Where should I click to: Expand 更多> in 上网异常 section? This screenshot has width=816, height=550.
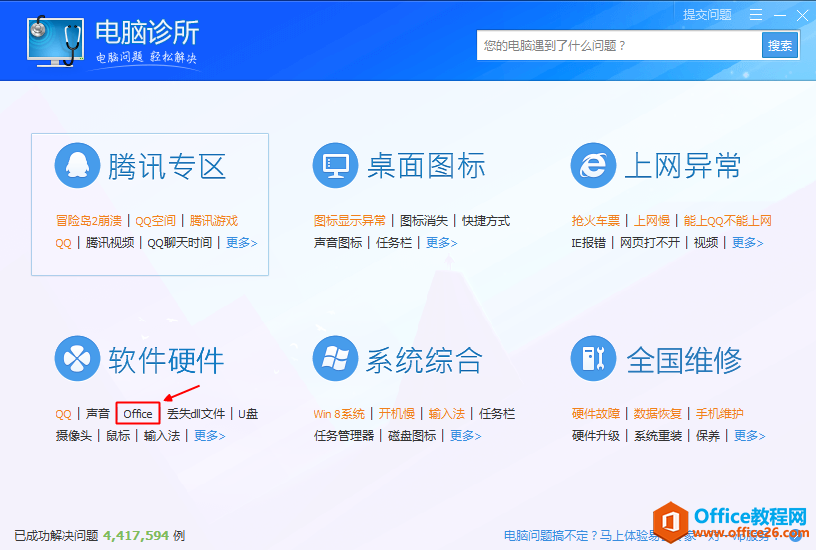click(748, 242)
